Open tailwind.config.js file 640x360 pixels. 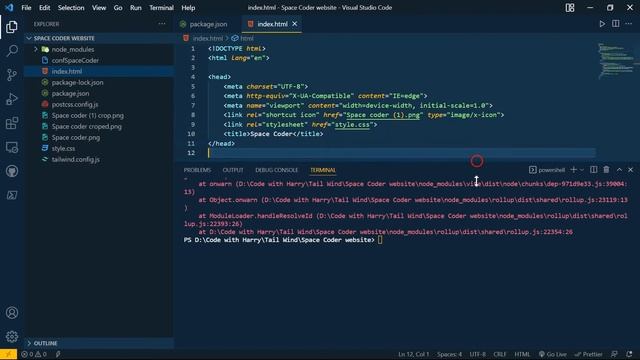tap(76, 160)
